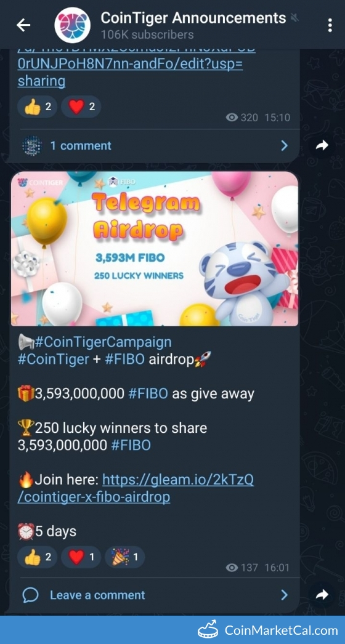
Task: Expand the 1 comment thread chevron
Action: point(284,145)
